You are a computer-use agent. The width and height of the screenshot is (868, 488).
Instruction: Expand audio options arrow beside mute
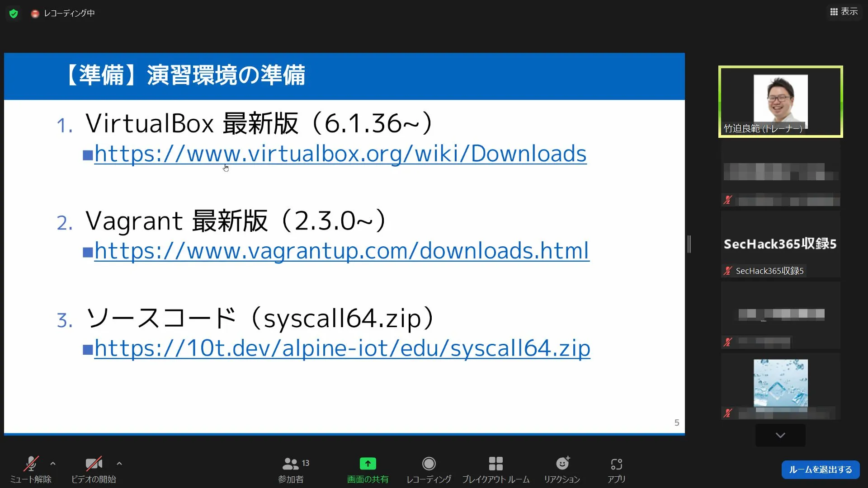(53, 464)
